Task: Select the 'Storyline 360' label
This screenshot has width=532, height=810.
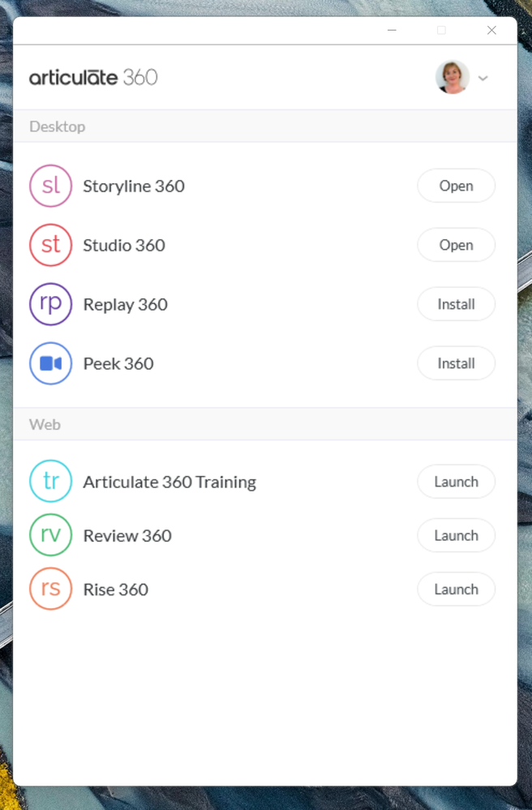Action: [x=134, y=186]
